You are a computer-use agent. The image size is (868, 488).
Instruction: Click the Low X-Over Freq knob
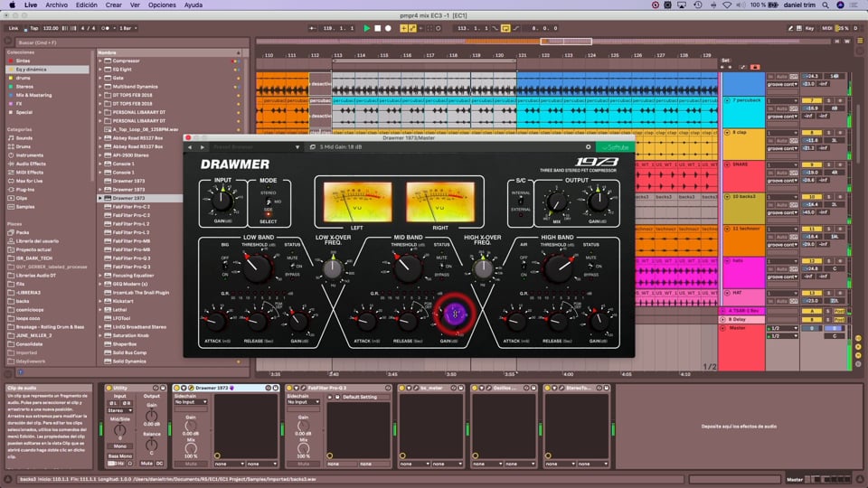[333, 268]
